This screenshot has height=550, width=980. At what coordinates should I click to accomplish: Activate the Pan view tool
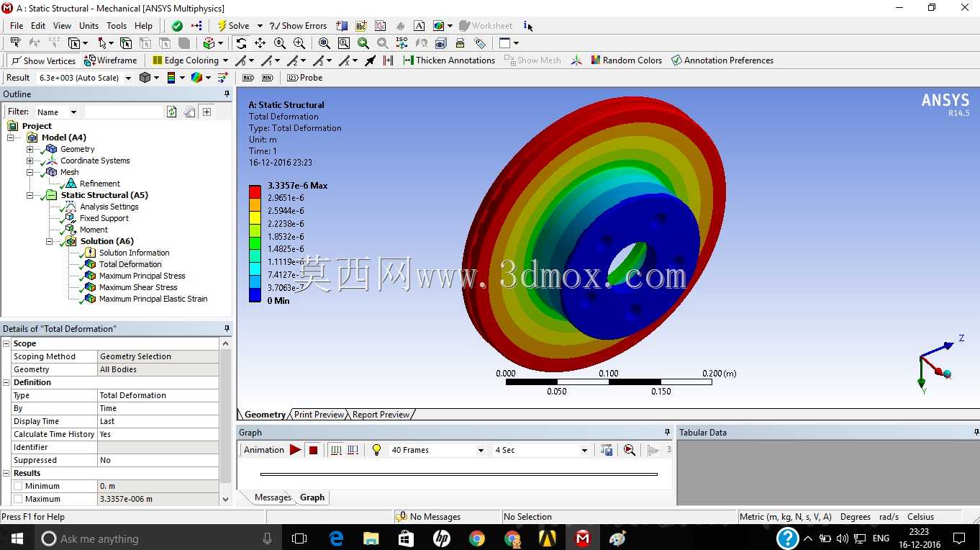tap(260, 43)
